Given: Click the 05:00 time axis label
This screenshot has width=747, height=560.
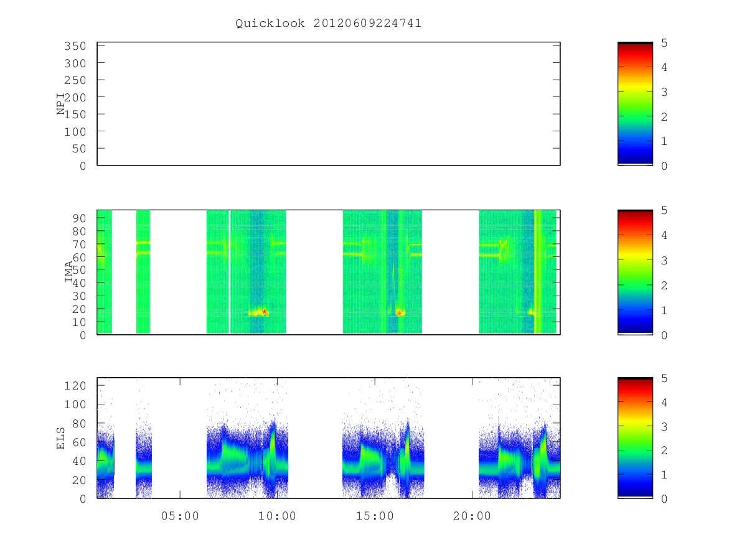Looking at the screenshot, I should click(180, 516).
